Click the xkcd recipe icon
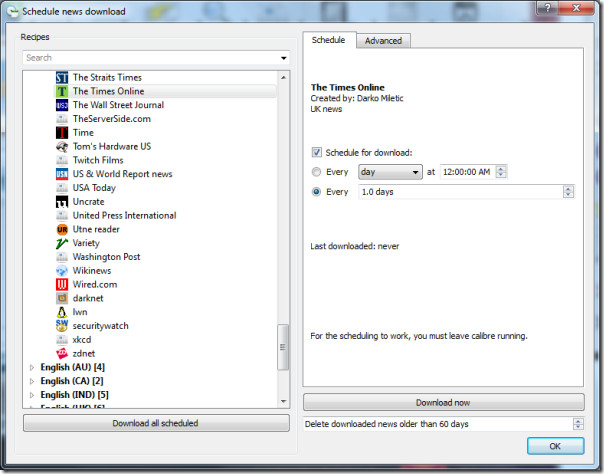604x474 pixels. (x=62, y=340)
